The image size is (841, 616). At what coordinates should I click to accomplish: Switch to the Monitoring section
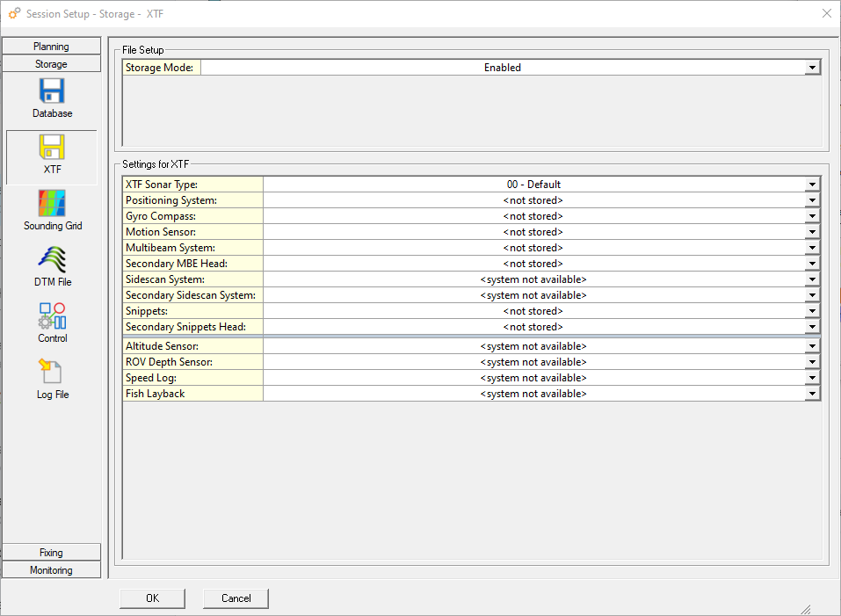(x=51, y=570)
